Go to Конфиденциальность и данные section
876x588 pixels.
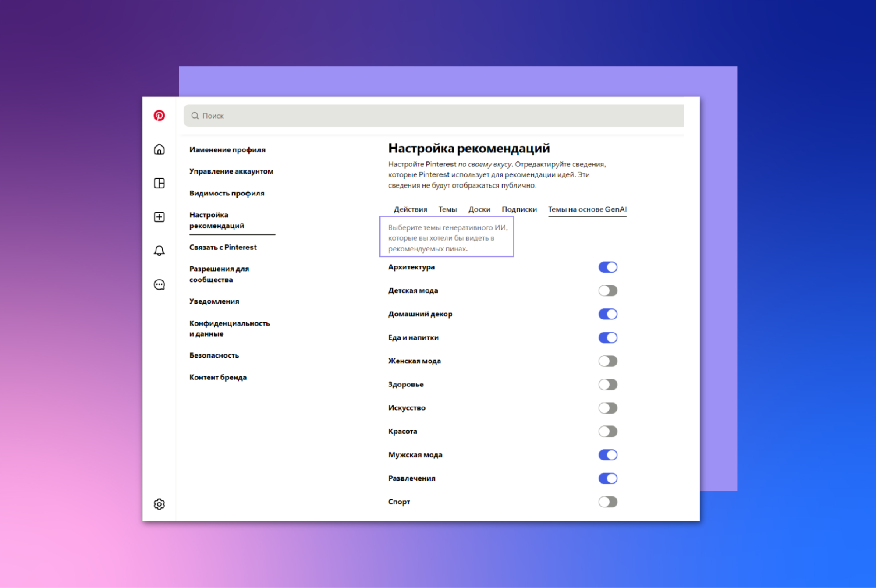click(x=229, y=328)
